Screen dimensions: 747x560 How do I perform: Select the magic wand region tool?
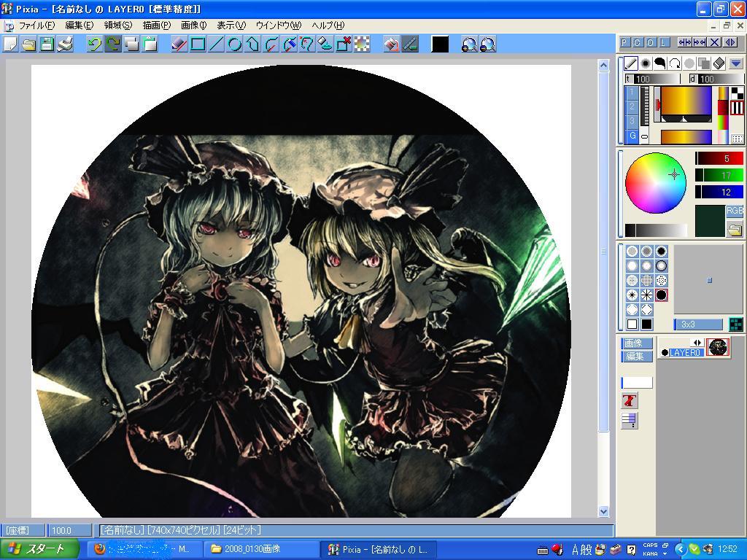307,44
